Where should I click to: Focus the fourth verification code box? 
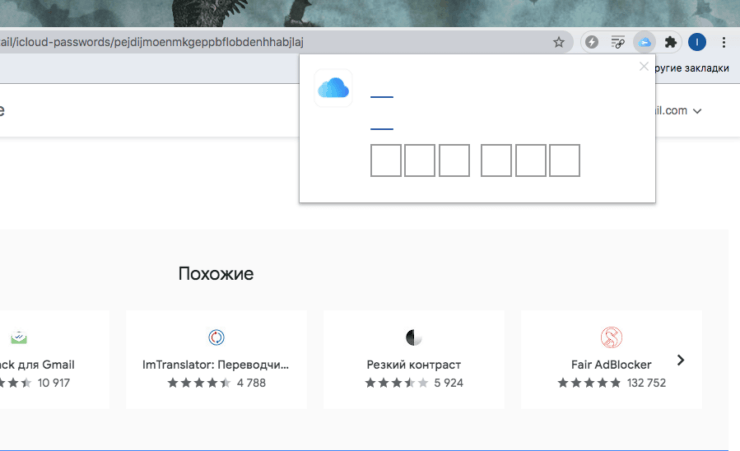point(496,160)
